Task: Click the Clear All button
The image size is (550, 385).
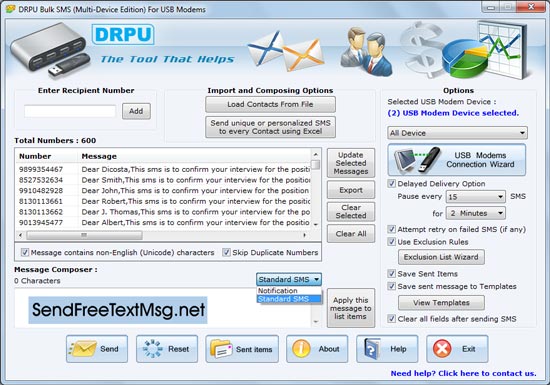Action: (351, 234)
